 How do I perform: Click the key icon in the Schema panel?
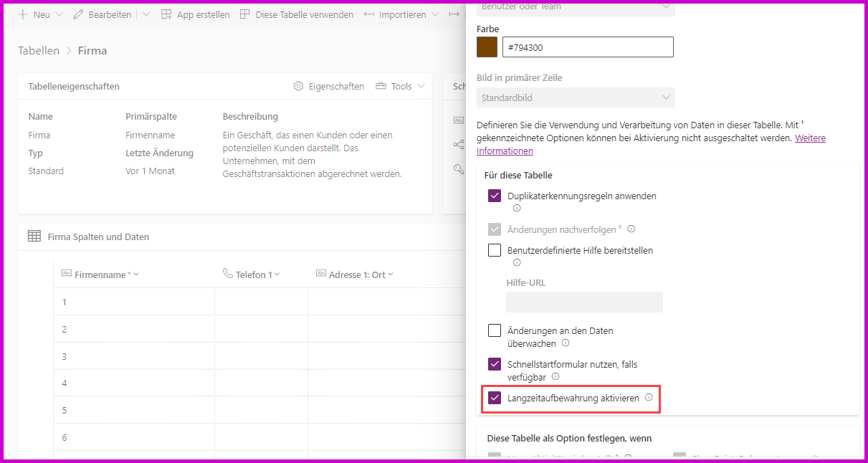(459, 169)
